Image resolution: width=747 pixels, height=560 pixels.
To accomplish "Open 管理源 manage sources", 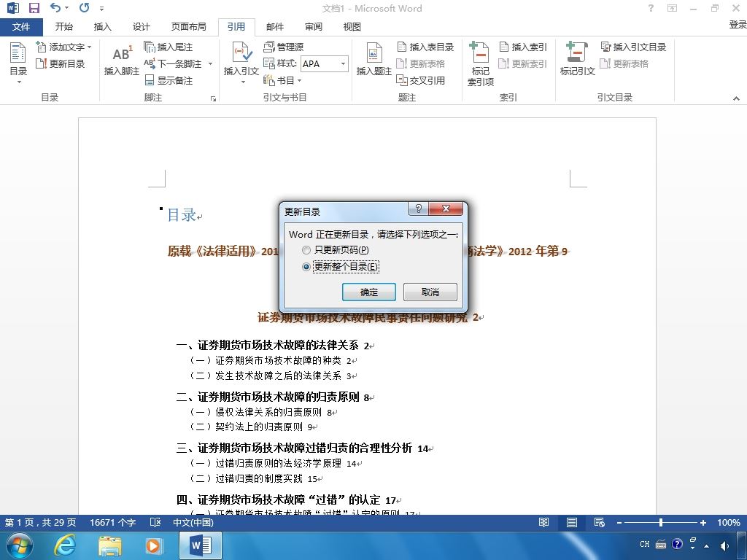I will pyautogui.click(x=284, y=47).
